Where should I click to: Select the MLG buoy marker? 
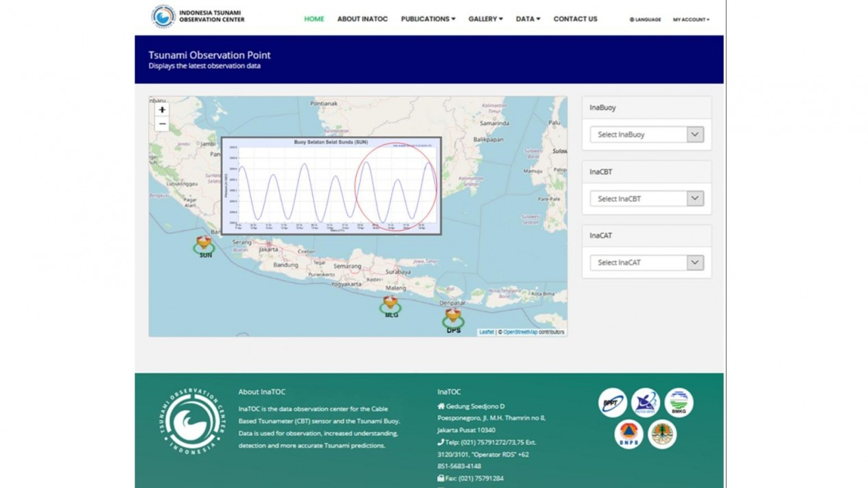[x=390, y=306]
